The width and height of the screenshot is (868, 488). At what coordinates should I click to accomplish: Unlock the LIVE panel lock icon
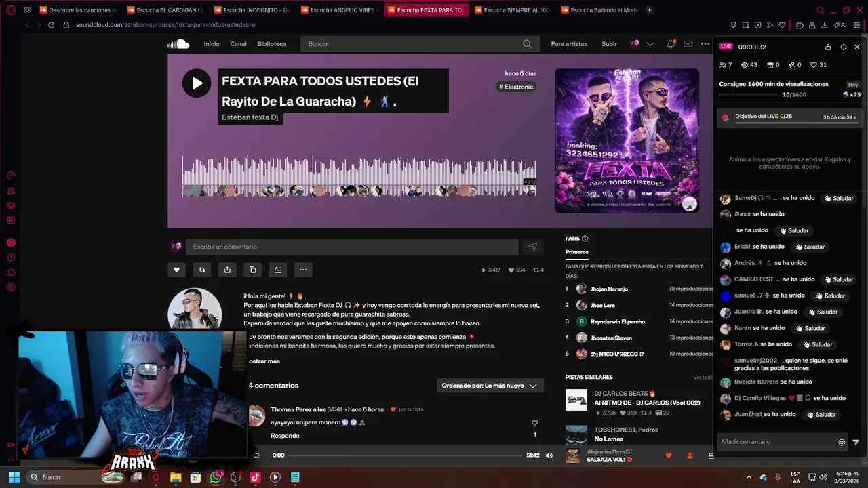tap(828, 47)
